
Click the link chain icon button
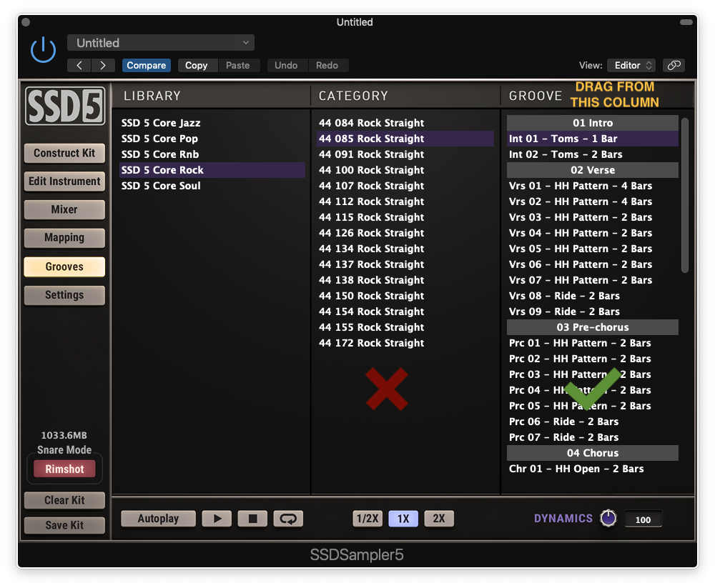point(674,66)
